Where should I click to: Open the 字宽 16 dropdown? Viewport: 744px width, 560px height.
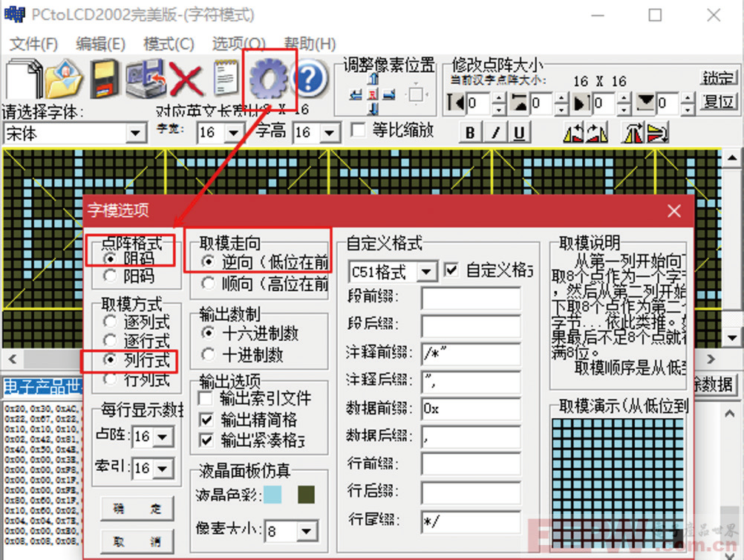233,132
